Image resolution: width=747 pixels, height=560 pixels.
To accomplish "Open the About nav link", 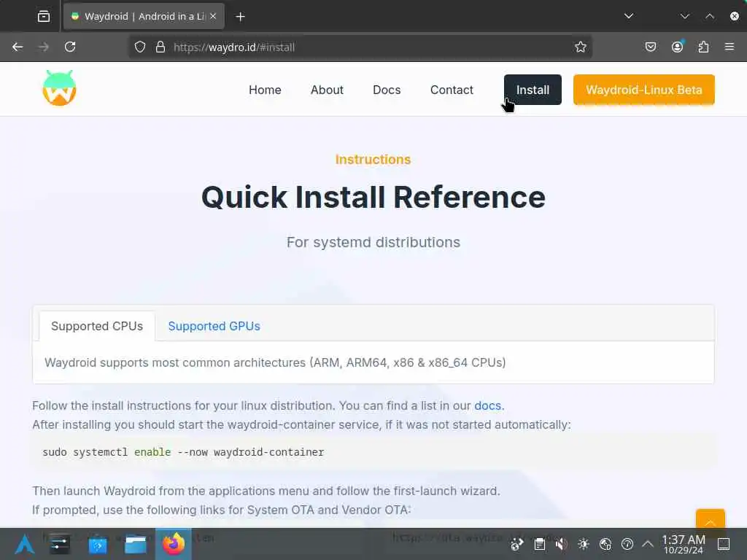I will click(327, 90).
